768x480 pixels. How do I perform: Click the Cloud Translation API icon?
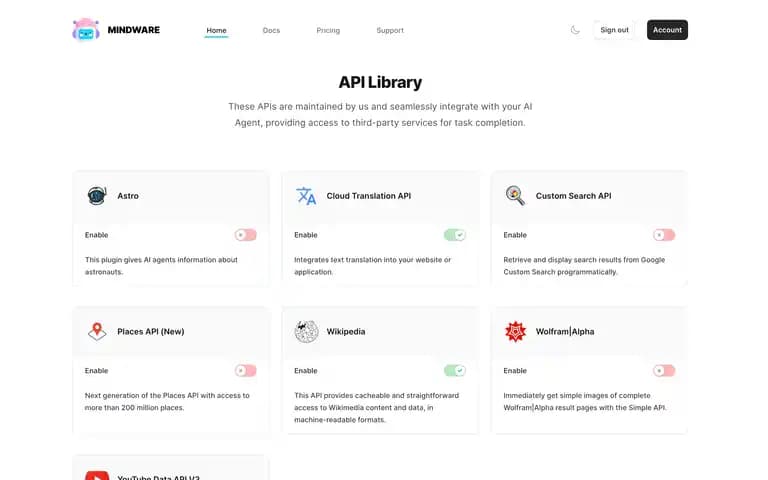click(x=306, y=195)
